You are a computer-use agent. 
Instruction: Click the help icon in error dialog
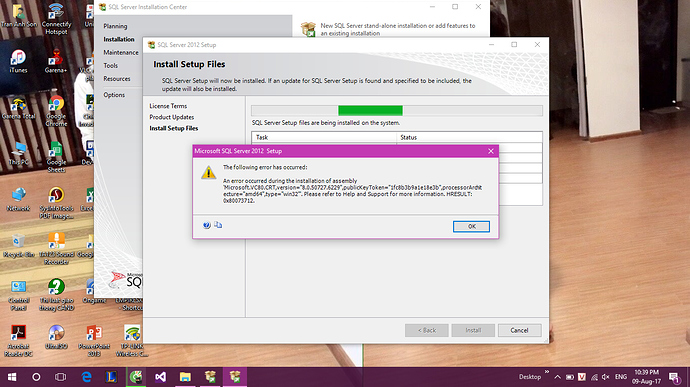click(x=206, y=225)
